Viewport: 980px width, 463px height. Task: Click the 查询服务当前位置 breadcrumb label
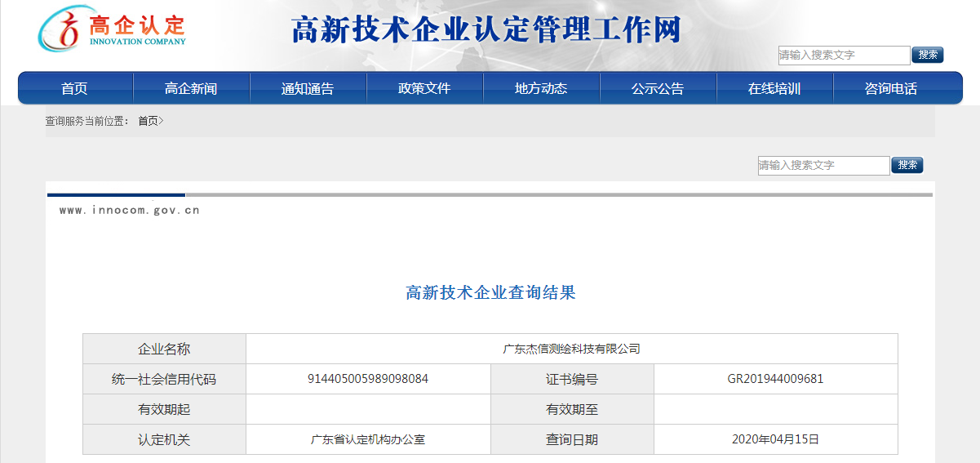pos(86,121)
